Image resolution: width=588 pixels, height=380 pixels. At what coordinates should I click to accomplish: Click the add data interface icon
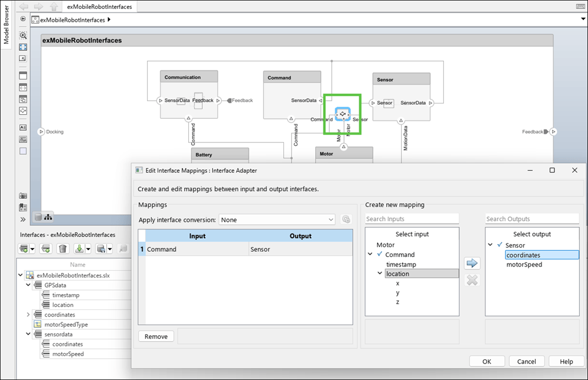tap(24, 249)
